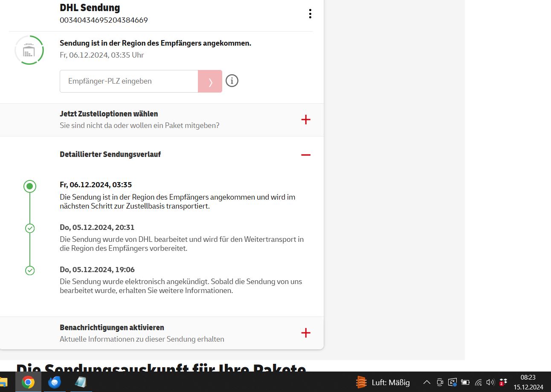Click the battery icon in the system tray
551x392 pixels.
click(465, 383)
